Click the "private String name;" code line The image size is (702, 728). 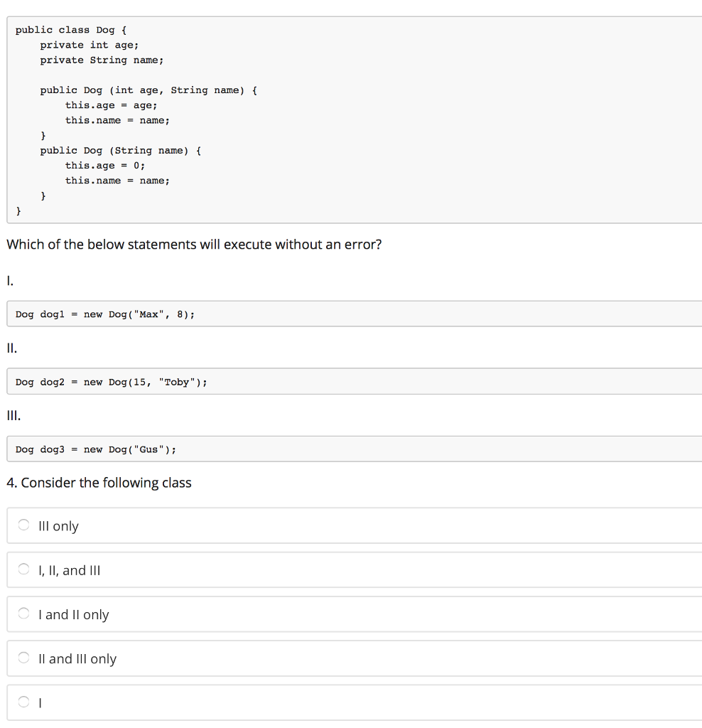tap(102, 60)
